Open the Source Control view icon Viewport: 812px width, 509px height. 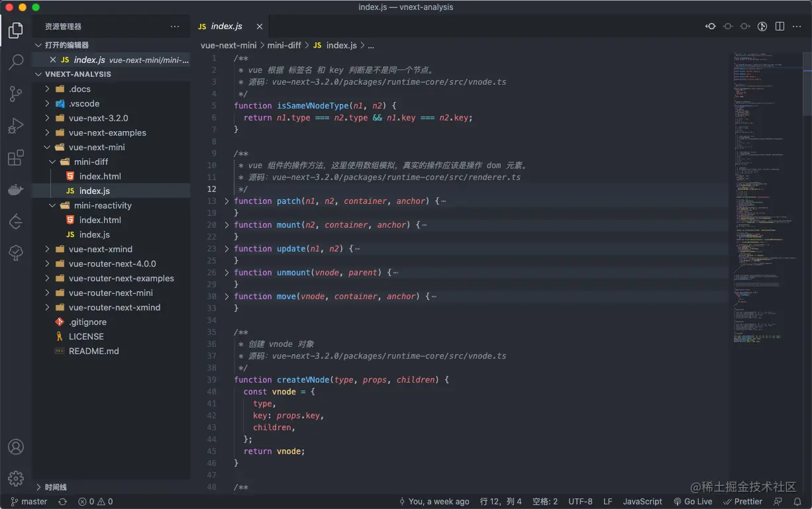click(16, 94)
